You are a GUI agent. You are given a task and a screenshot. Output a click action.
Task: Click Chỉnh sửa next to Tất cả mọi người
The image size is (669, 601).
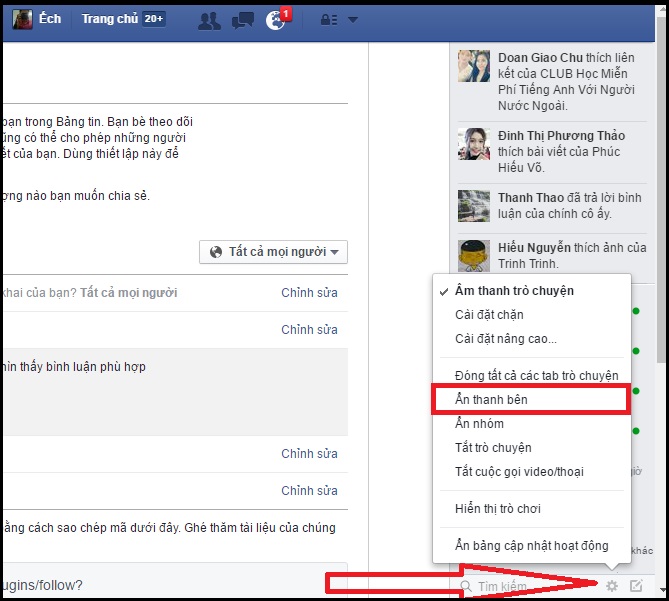pos(309,293)
